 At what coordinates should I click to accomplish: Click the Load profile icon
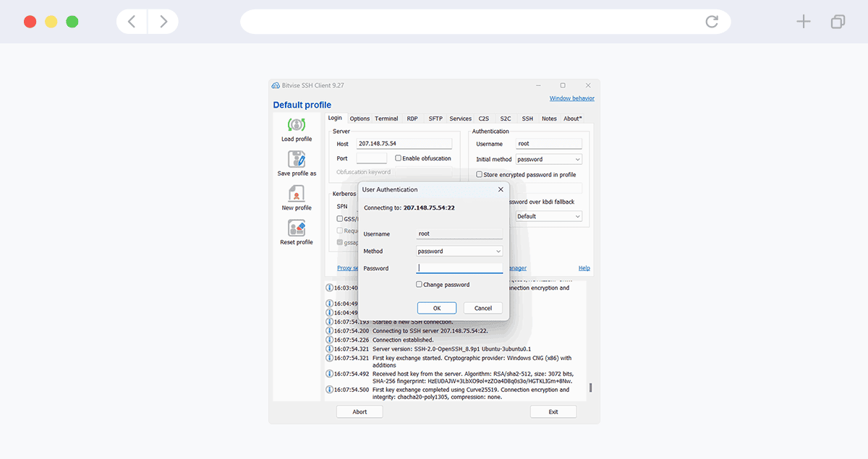297,125
